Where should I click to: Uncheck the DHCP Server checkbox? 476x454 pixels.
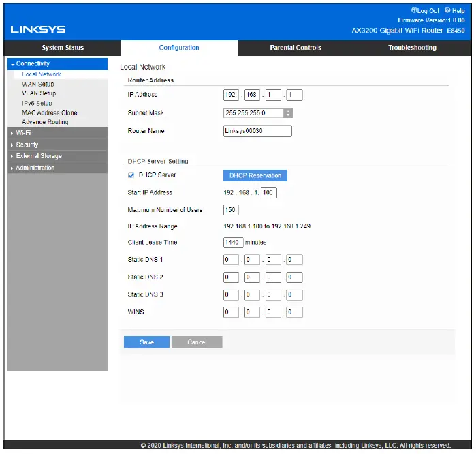coord(131,175)
